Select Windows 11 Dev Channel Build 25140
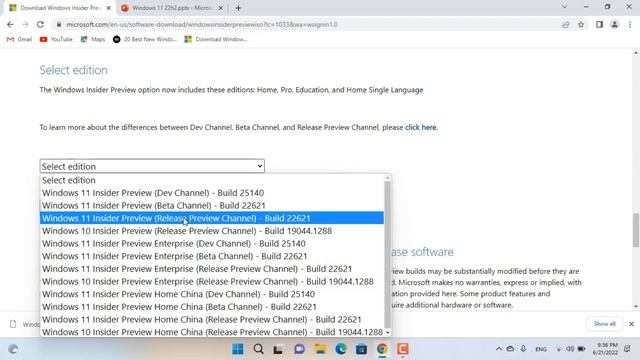The width and height of the screenshot is (640, 360). point(212,193)
